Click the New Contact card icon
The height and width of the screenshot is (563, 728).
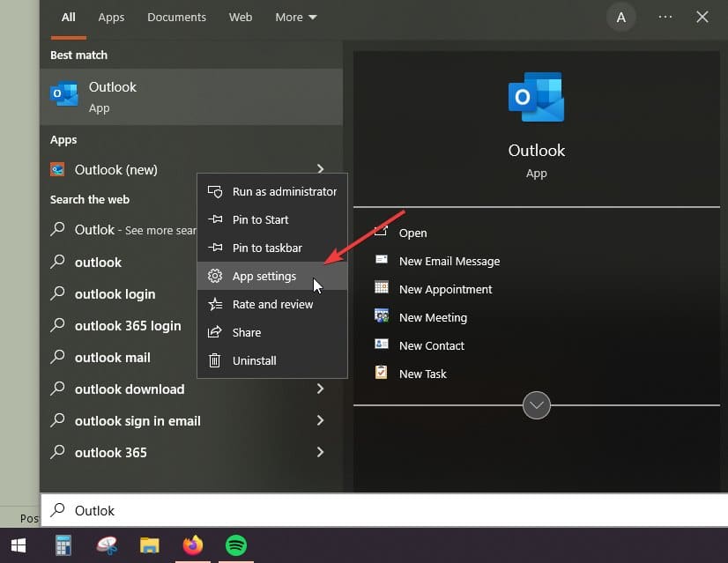point(381,344)
